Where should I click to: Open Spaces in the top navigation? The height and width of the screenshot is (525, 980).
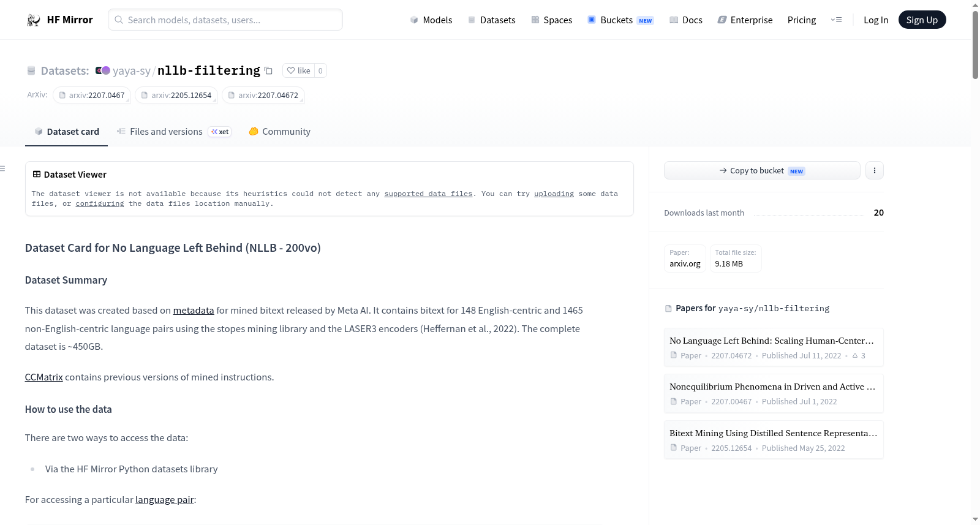(552, 20)
